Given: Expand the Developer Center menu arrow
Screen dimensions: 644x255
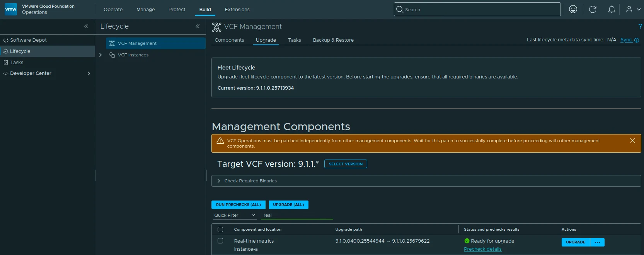Looking at the screenshot, I should tap(89, 73).
